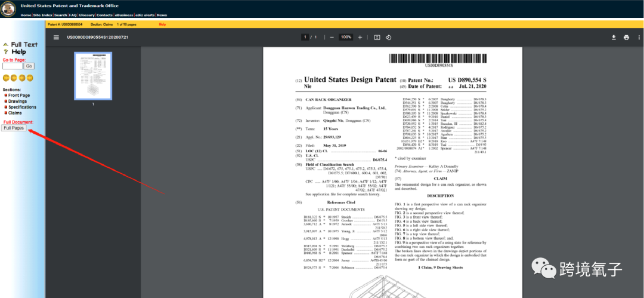Jump to the Specifications section
This screenshot has height=298, width=644.
(22, 107)
